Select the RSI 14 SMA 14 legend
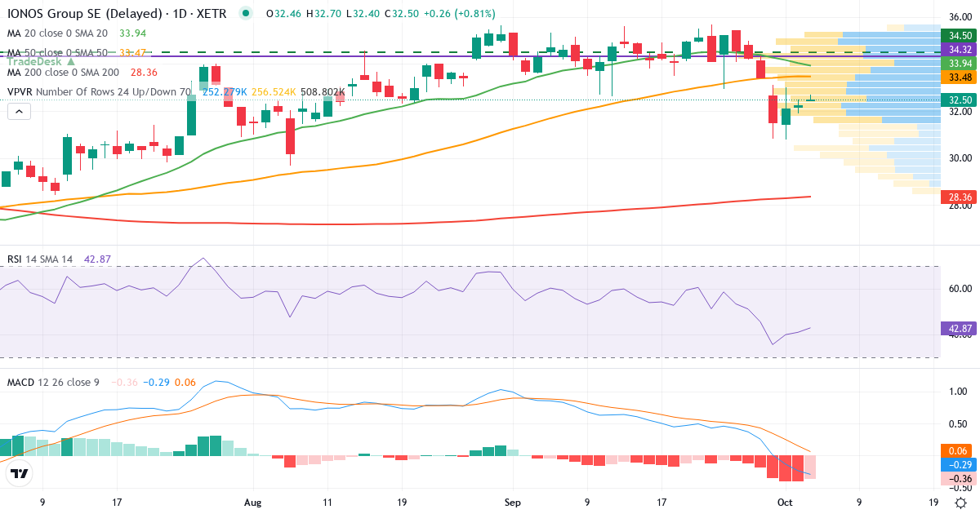This screenshot has width=980, height=514. 40,259
